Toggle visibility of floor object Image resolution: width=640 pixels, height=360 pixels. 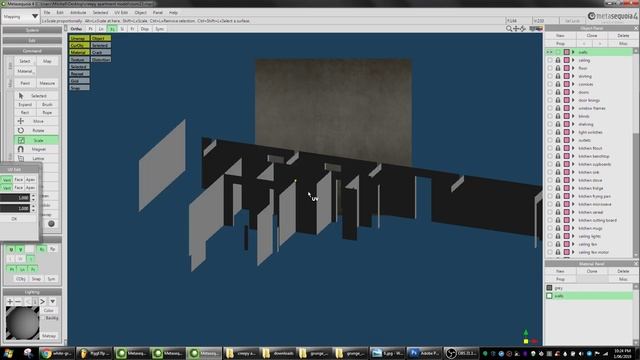click(x=549, y=68)
